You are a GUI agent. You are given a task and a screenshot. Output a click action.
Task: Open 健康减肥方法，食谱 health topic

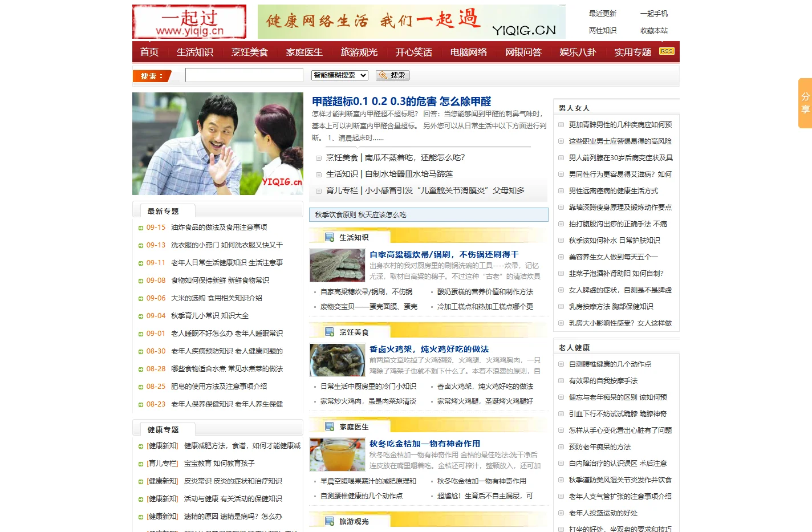(x=242, y=445)
